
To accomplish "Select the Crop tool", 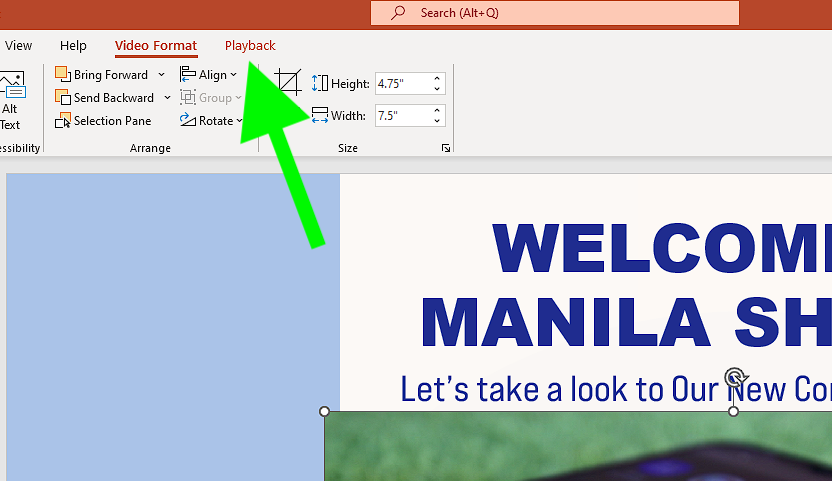I will point(289,82).
